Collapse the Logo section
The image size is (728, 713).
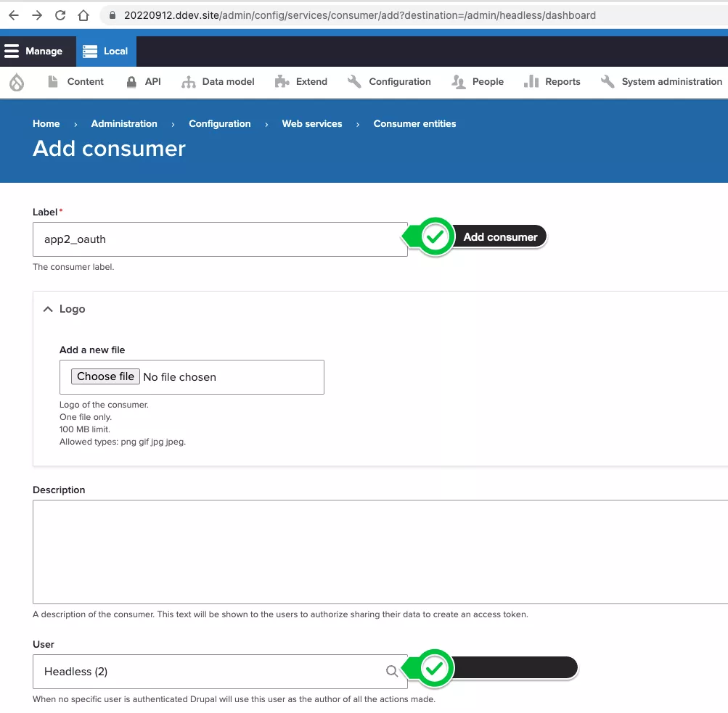click(64, 309)
